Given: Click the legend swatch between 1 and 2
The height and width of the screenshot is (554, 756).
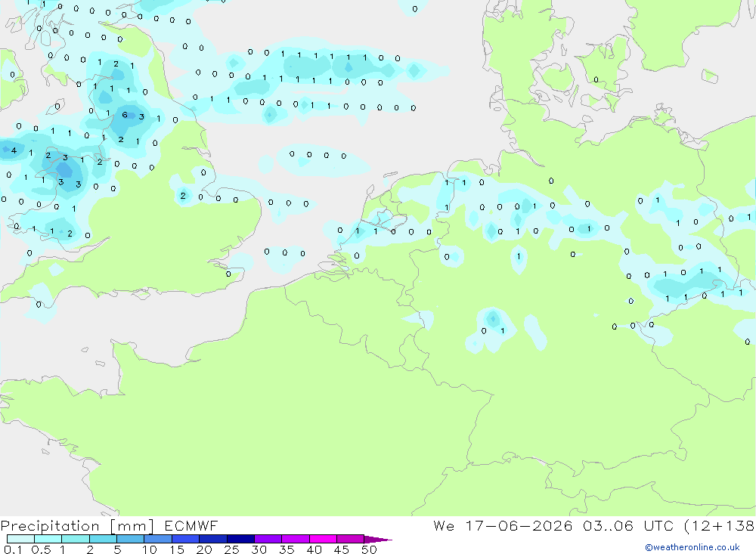Looking at the screenshot, I should point(76,539).
